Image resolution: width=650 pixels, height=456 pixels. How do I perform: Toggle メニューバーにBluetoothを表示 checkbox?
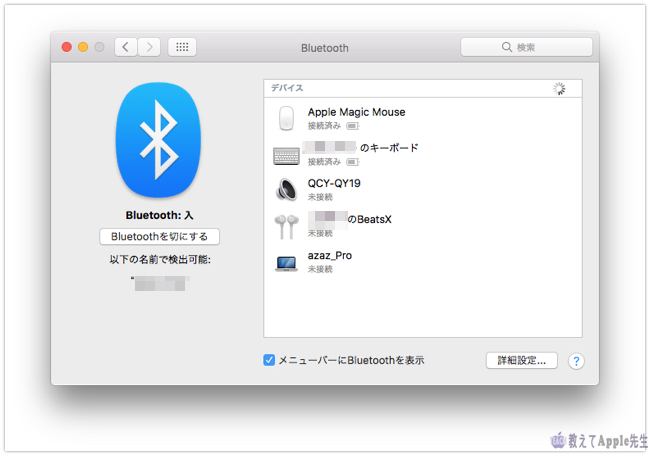tap(269, 360)
